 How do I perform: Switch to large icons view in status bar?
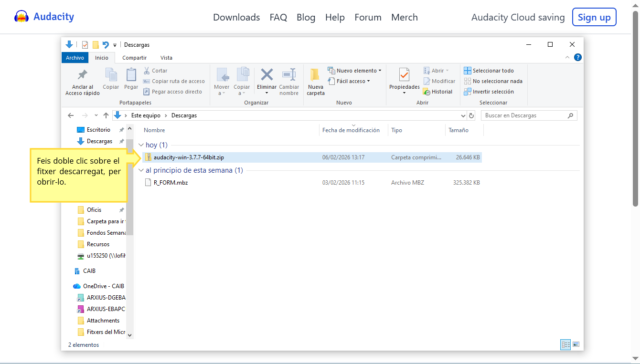576,344
